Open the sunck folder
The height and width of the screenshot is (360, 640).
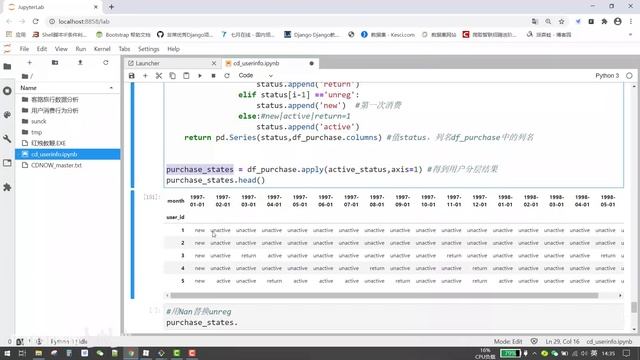[68, 121]
